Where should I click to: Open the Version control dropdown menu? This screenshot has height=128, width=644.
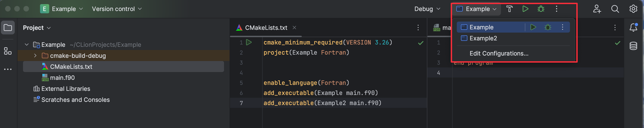click(x=117, y=9)
